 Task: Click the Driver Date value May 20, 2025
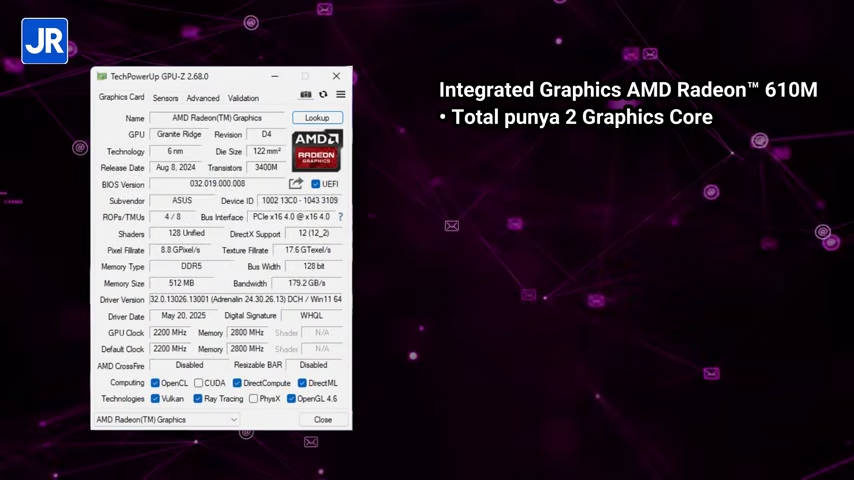point(184,316)
